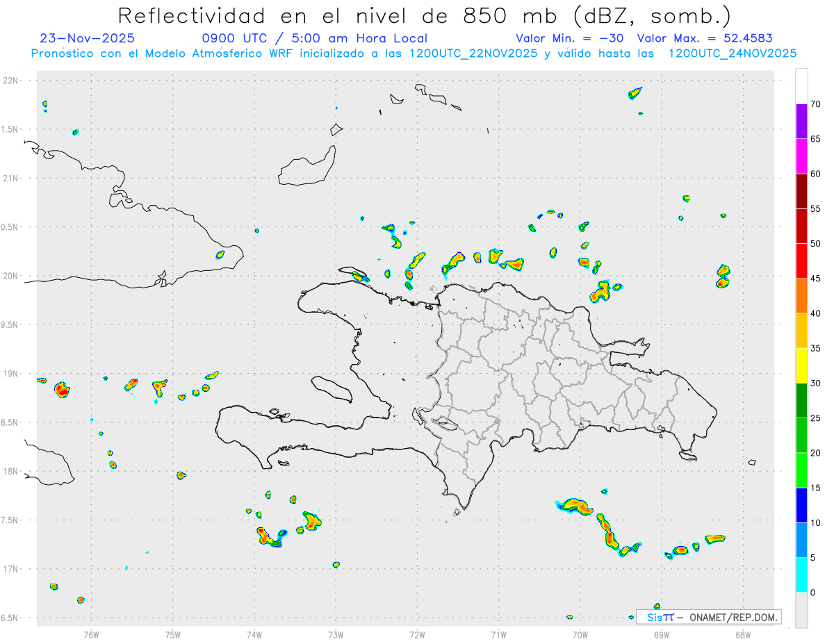Select the '40' colorbar value

pos(817,313)
